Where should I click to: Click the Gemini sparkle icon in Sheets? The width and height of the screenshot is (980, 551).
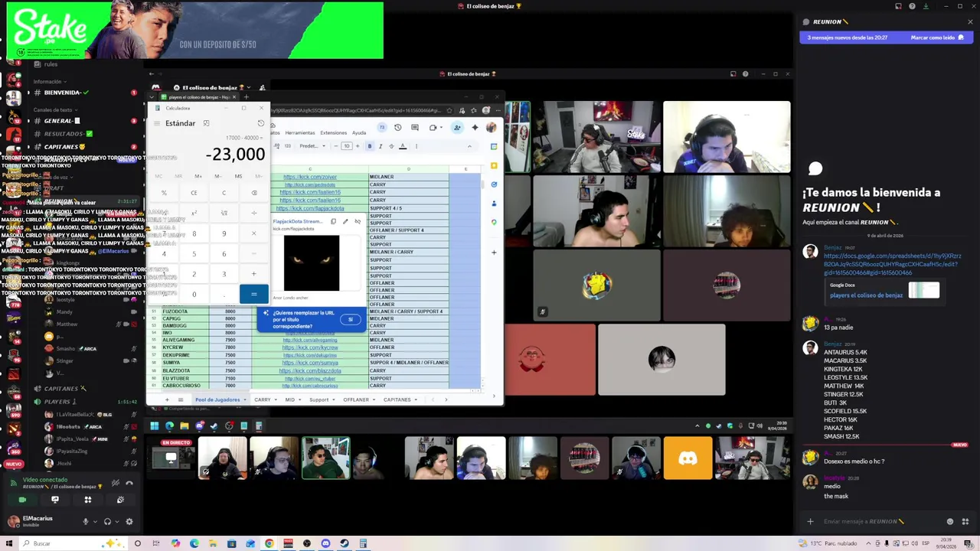(475, 128)
